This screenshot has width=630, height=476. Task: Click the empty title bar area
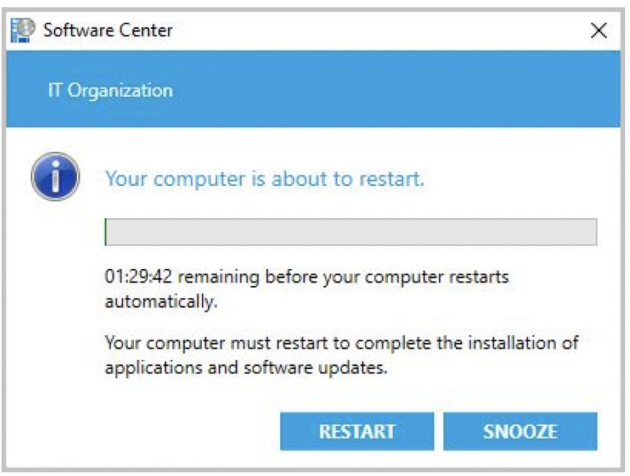coord(380,30)
